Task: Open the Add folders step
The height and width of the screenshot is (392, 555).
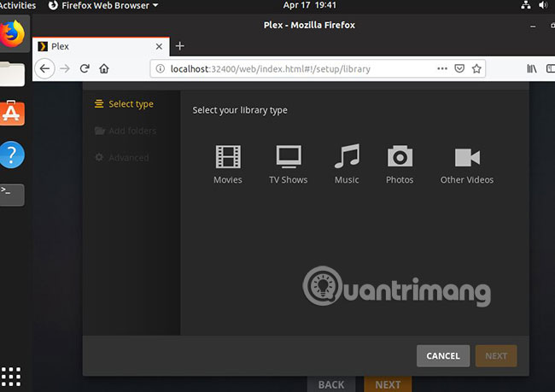Action: coord(126,131)
